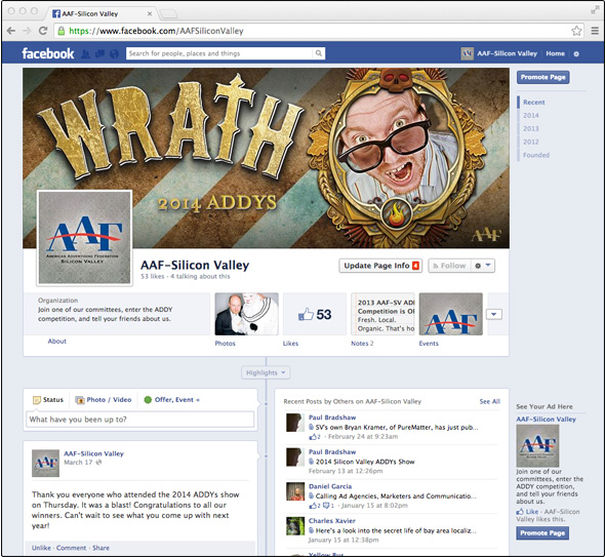Screen dimensions: 605x557
Task: Expand more page apps with the arrow button
Action: point(494,314)
